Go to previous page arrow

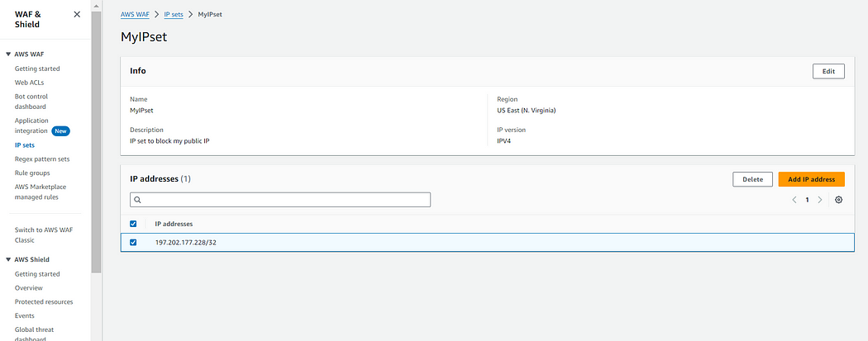click(x=794, y=200)
